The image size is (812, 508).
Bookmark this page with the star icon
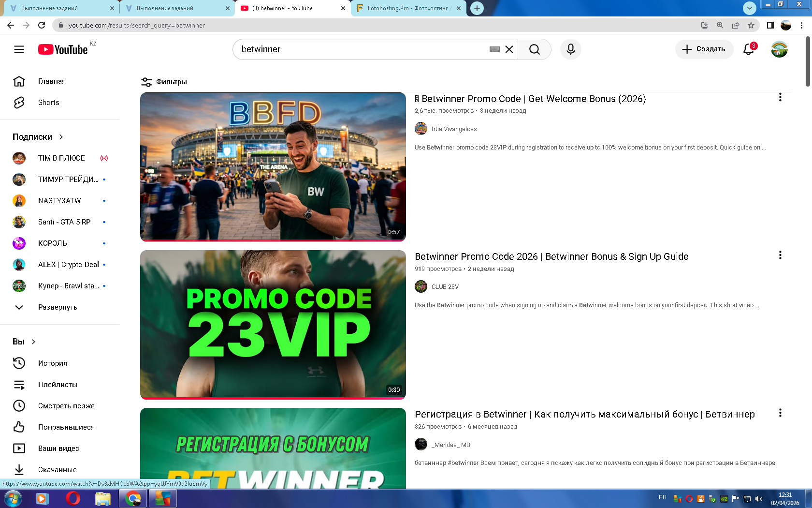tap(751, 25)
